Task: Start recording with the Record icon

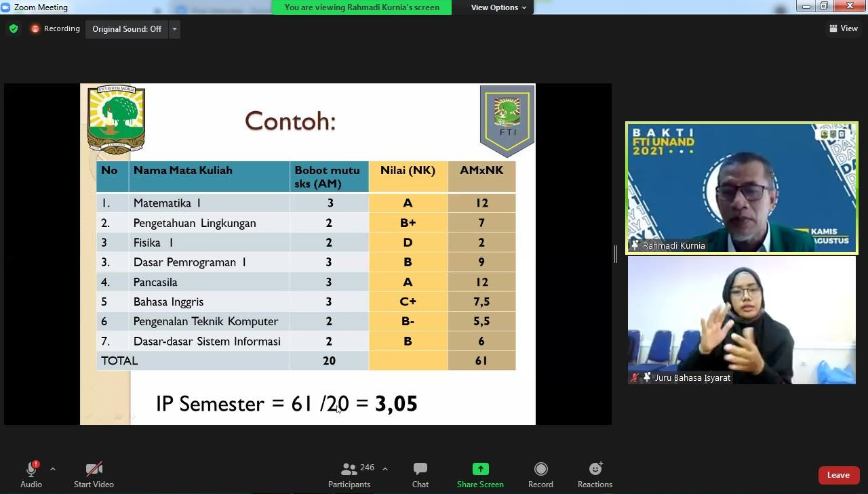Action: 540,469
